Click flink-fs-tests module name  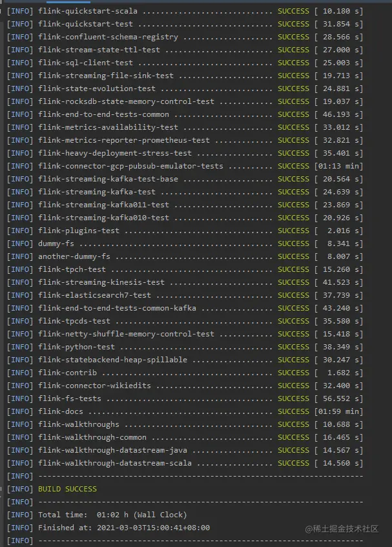[x=70, y=398]
